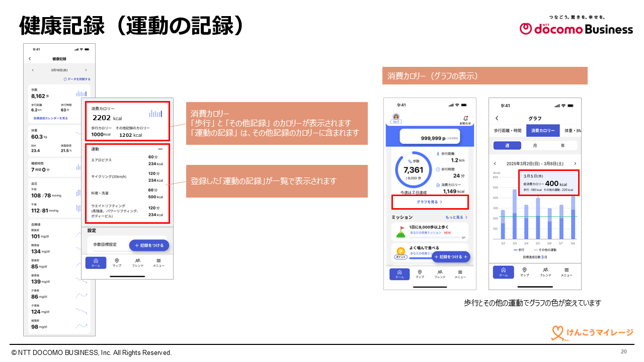Select the 月 period option
Viewport: 644px width, 362px height.
(534, 145)
